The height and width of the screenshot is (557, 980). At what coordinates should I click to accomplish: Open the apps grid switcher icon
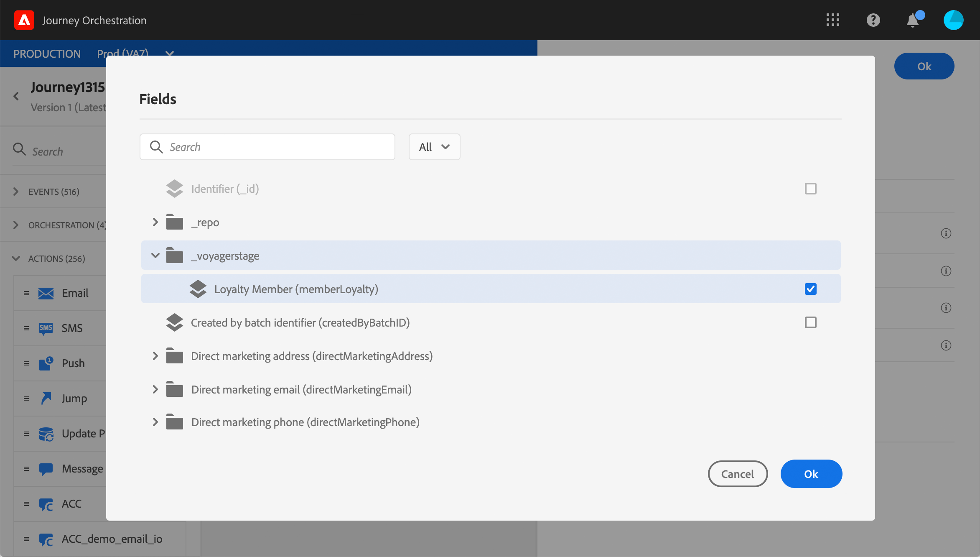point(832,20)
